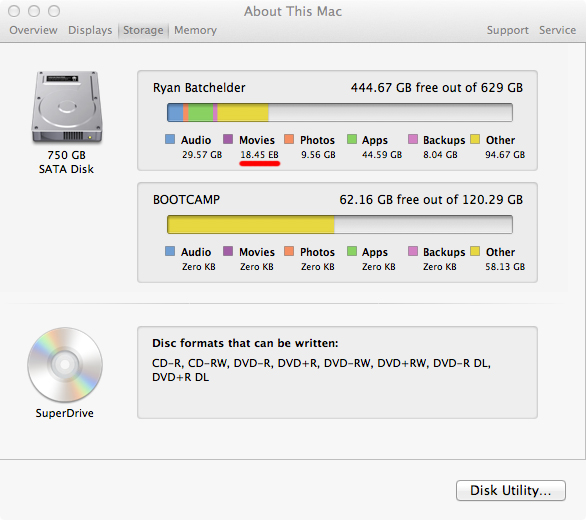Click the Disc formats that can be written text
The image size is (586, 520).
point(245,343)
